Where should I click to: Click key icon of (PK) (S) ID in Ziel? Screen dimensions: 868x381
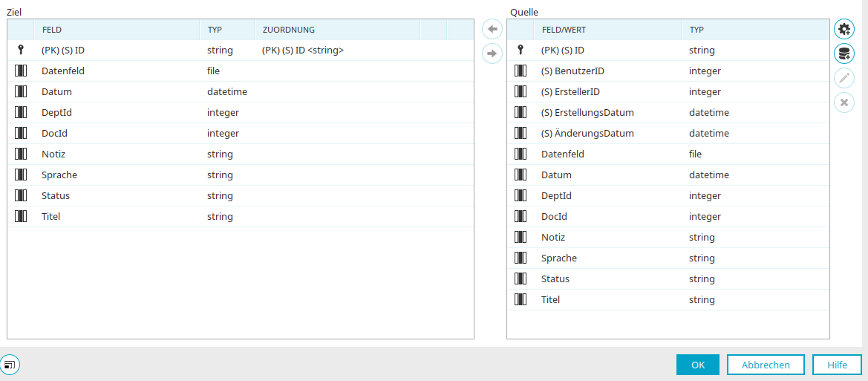point(21,50)
